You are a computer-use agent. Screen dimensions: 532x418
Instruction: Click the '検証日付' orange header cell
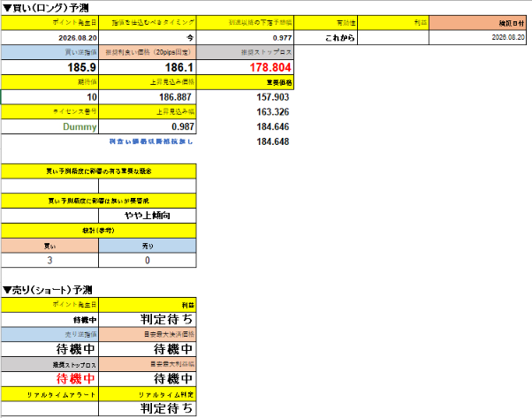478,23
